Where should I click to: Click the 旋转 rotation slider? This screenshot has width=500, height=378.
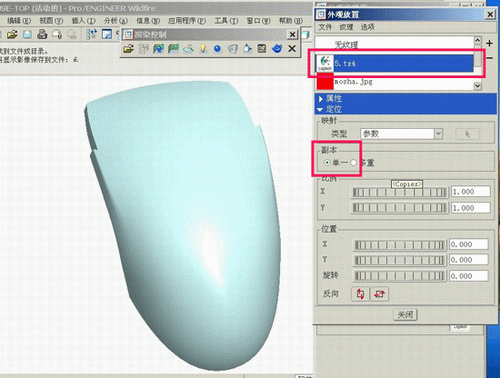tap(399, 276)
